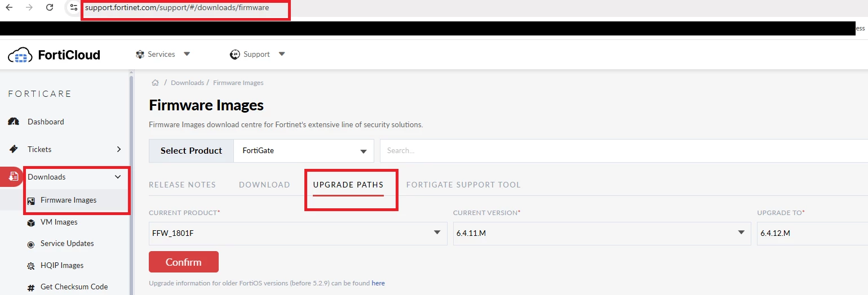Image resolution: width=868 pixels, height=295 pixels.
Task: Click the Tickets tag icon
Action: (x=14, y=149)
